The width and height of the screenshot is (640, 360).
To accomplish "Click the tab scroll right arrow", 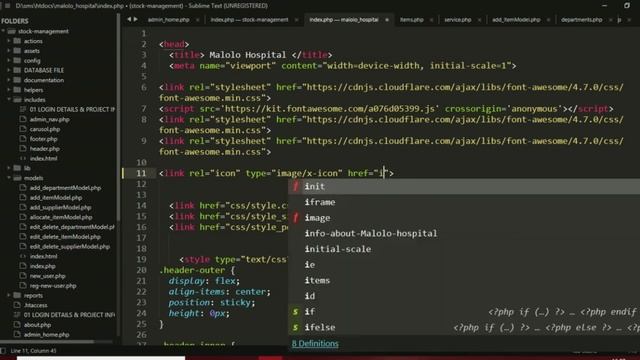I will (x=136, y=19).
